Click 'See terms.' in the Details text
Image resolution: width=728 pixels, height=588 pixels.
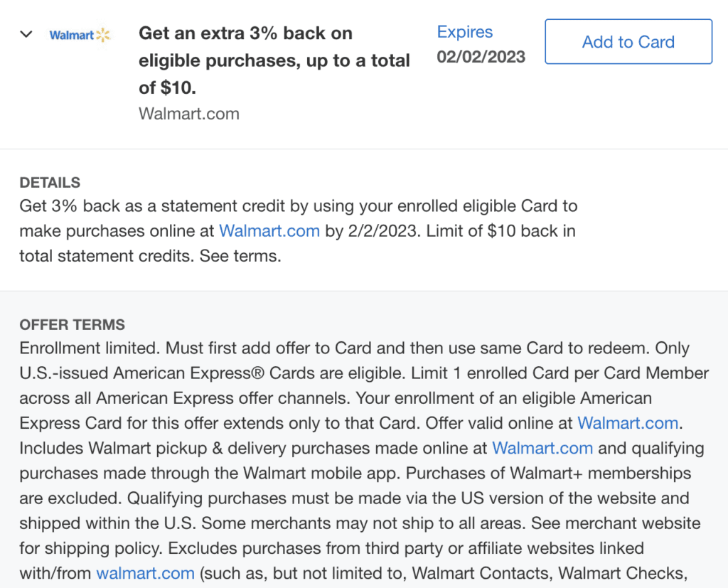tap(240, 256)
